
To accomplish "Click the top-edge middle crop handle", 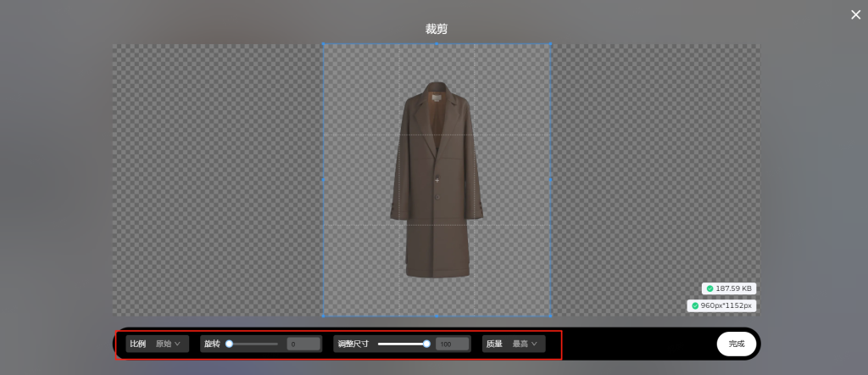I will [x=437, y=44].
